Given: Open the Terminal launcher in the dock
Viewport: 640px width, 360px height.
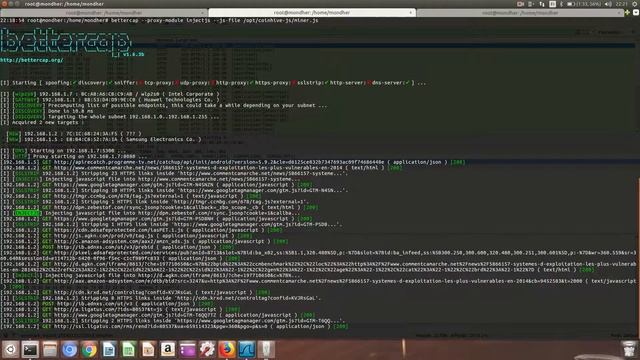Looking at the screenshot, I should 30,350.
